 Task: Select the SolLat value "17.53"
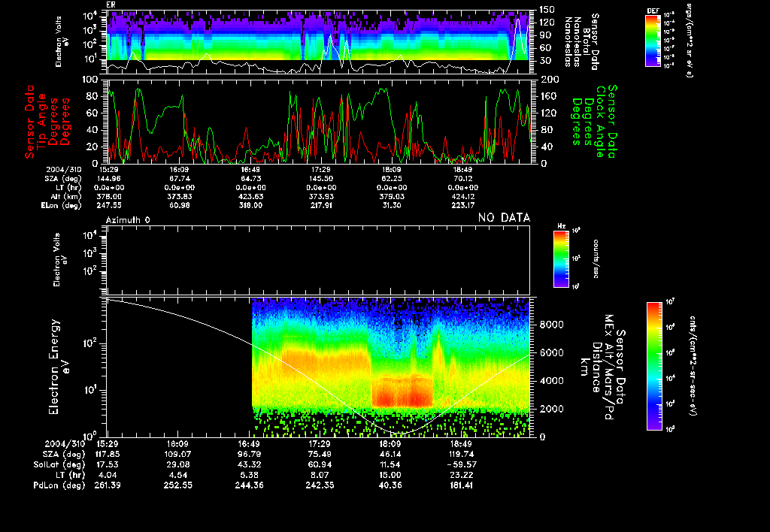(108, 465)
